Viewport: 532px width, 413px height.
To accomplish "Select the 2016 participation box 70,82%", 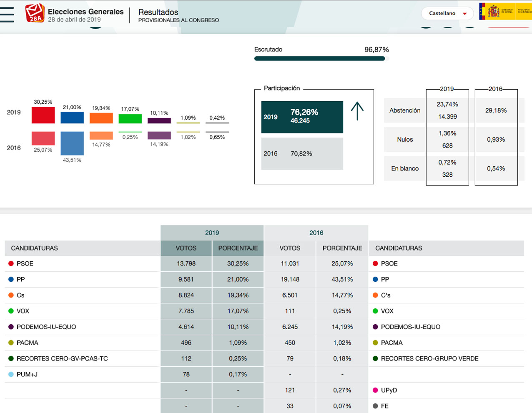I will 302,154.
